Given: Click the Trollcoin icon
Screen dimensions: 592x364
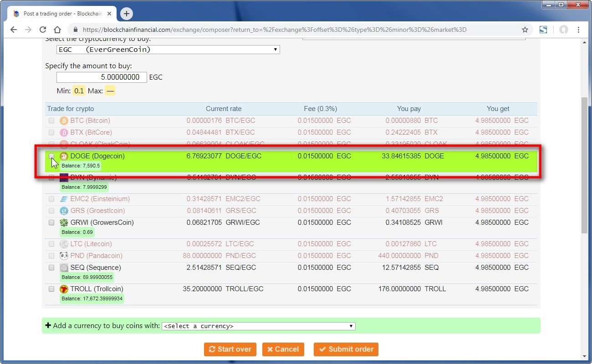Looking at the screenshot, I should (64, 289).
